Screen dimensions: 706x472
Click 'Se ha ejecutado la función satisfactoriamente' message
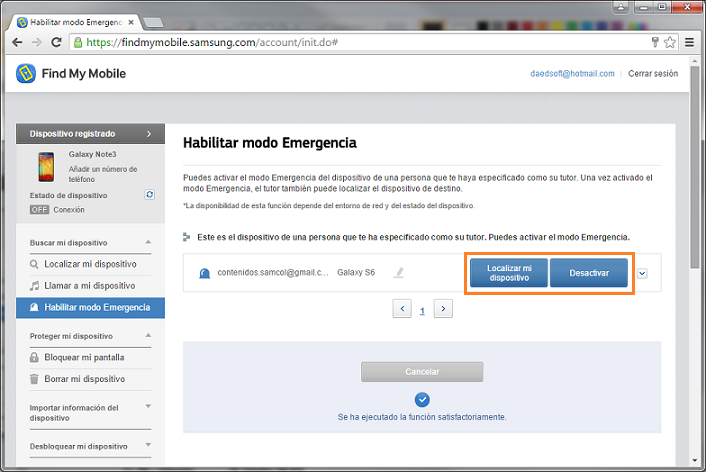point(422,417)
